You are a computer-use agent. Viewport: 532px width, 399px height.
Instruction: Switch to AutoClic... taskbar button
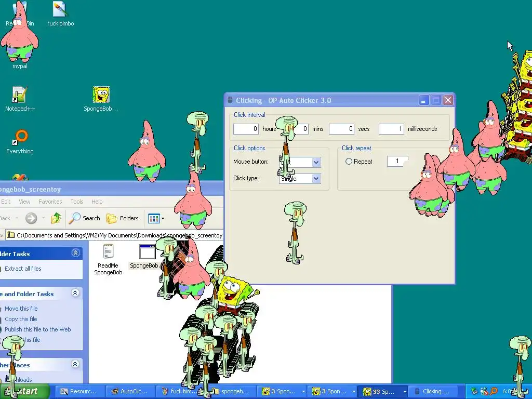coord(130,392)
